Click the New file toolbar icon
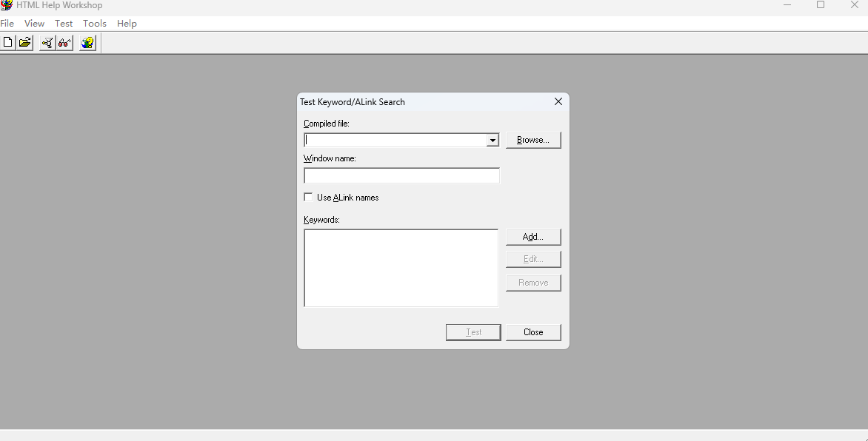 click(7, 43)
